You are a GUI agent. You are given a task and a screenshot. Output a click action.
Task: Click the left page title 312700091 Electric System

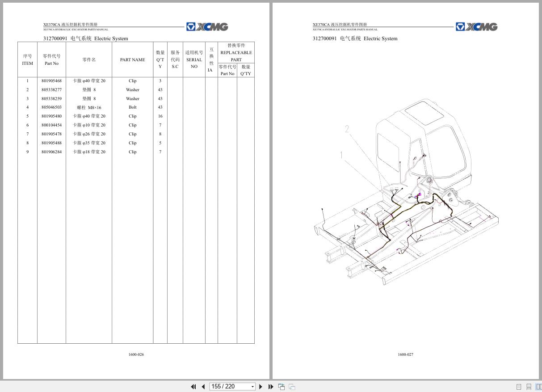86,38
